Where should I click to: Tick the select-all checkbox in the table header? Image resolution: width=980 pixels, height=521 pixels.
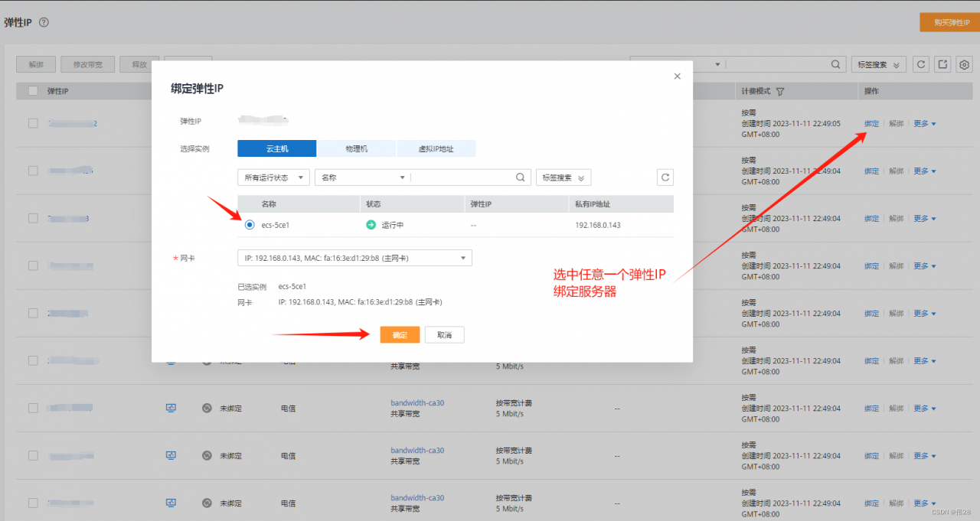tap(33, 91)
